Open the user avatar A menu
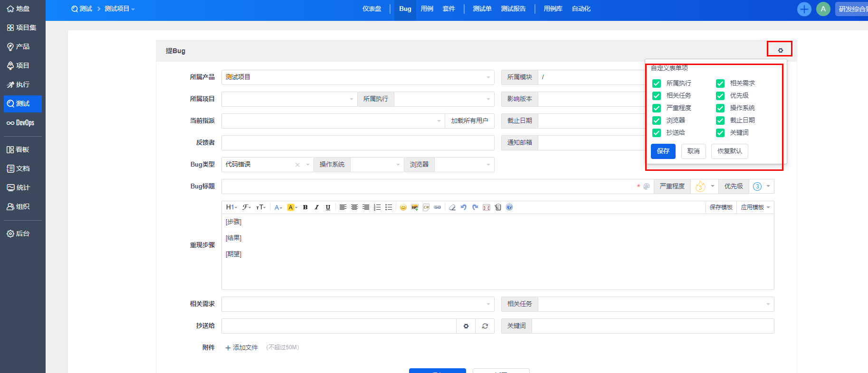This screenshot has width=868, height=373. tap(823, 9)
